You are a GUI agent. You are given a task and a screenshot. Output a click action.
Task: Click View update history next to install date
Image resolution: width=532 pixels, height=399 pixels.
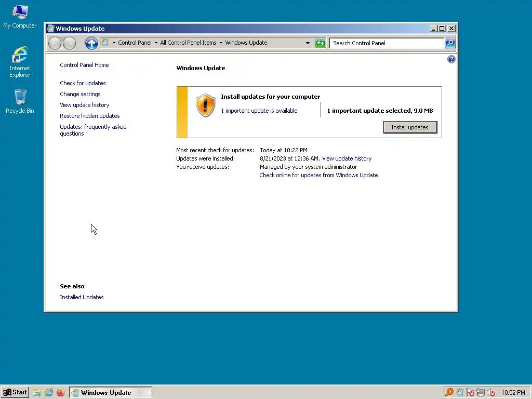click(x=347, y=158)
